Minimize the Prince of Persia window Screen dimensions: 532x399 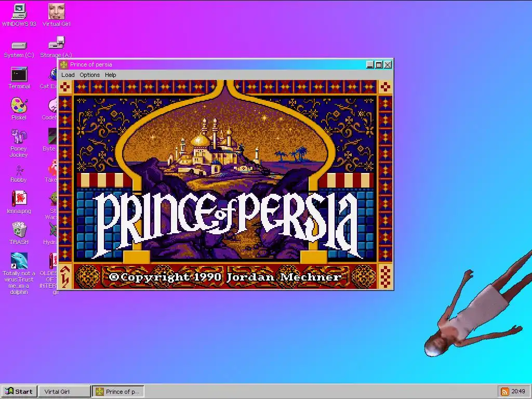tap(370, 64)
